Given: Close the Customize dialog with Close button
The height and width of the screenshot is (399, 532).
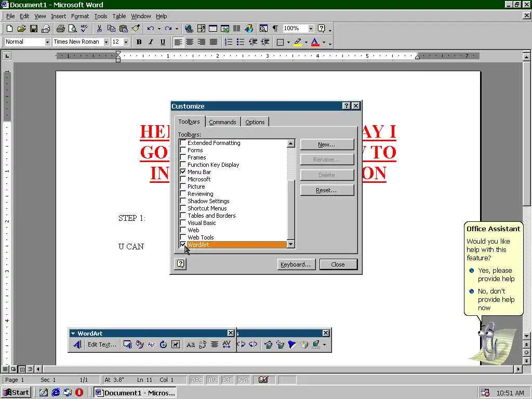Looking at the screenshot, I should [338, 264].
